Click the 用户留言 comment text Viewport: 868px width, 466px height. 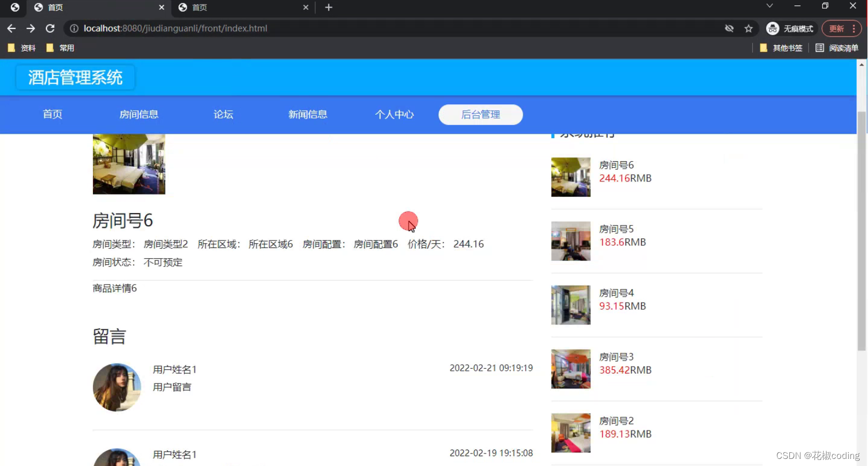click(x=172, y=387)
